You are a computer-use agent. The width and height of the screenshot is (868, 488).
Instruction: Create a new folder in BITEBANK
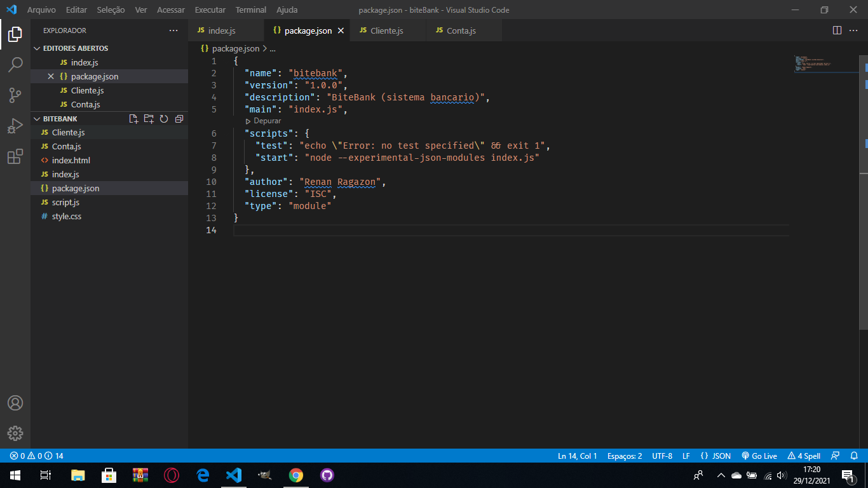tap(149, 119)
